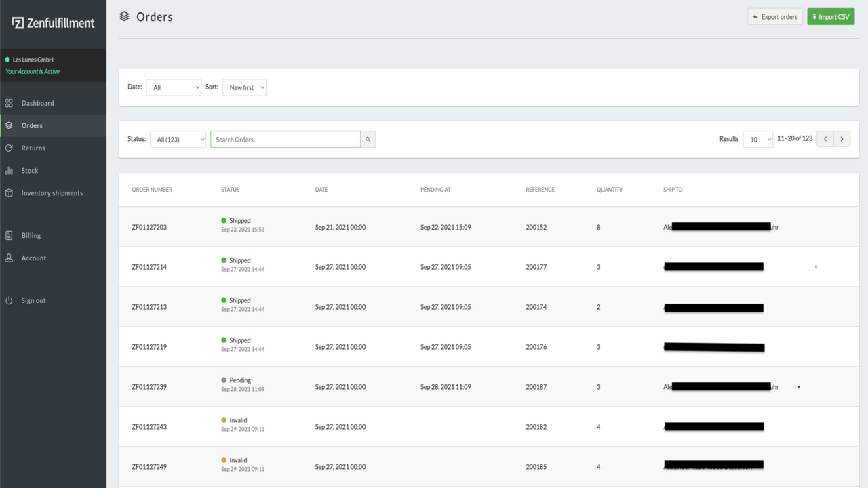Viewport: 868px width, 488px height.
Task: Open the Results per page dropdown
Action: coord(757,139)
